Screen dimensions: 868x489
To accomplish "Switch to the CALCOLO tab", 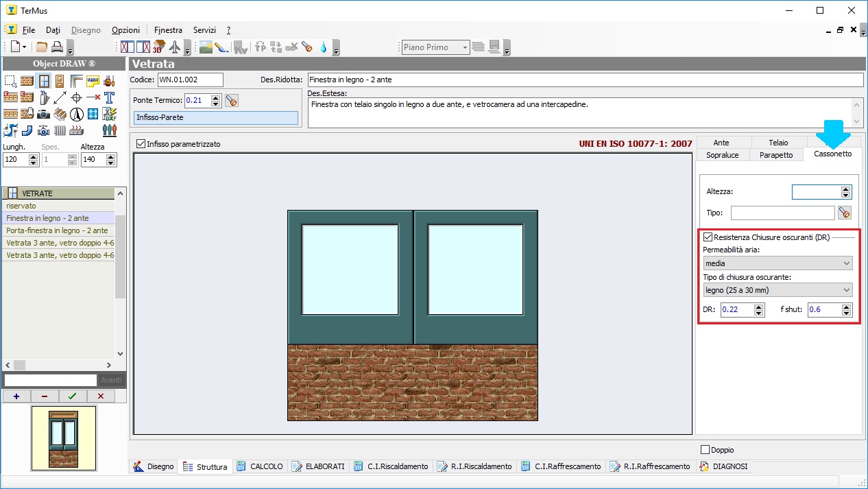I will pos(260,466).
